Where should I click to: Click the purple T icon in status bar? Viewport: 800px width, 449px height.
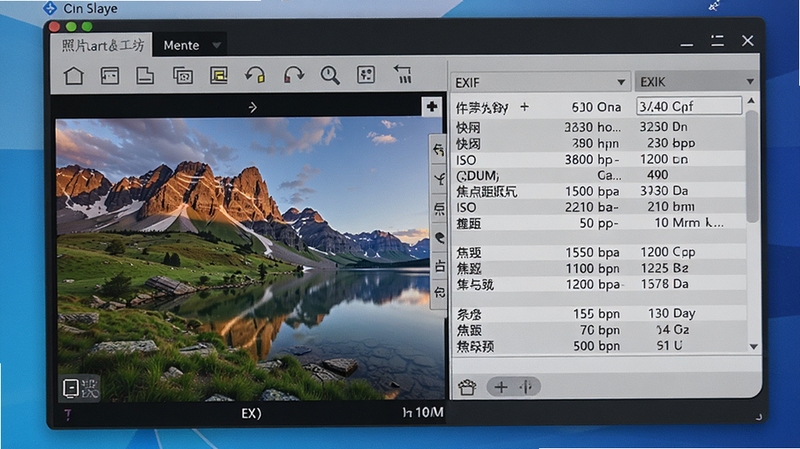tap(68, 415)
